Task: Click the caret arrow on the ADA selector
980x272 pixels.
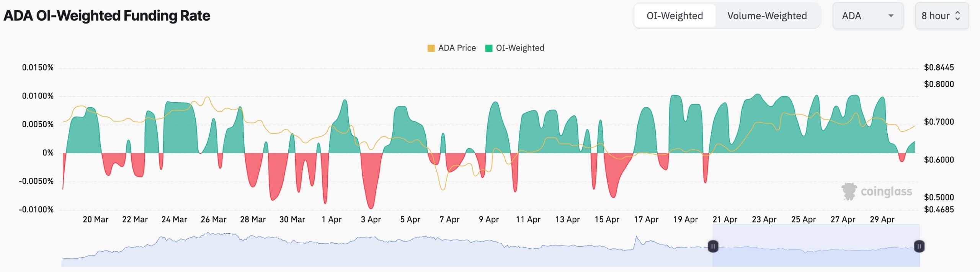Action: click(x=891, y=16)
